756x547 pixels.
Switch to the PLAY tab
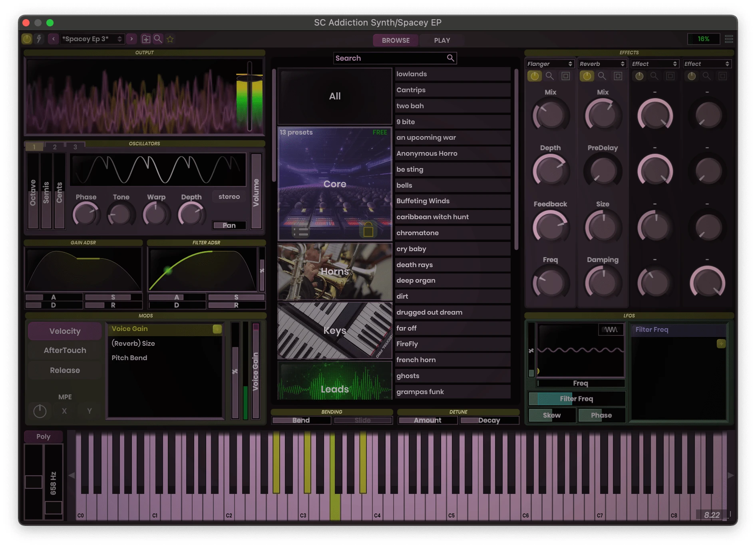(x=442, y=40)
